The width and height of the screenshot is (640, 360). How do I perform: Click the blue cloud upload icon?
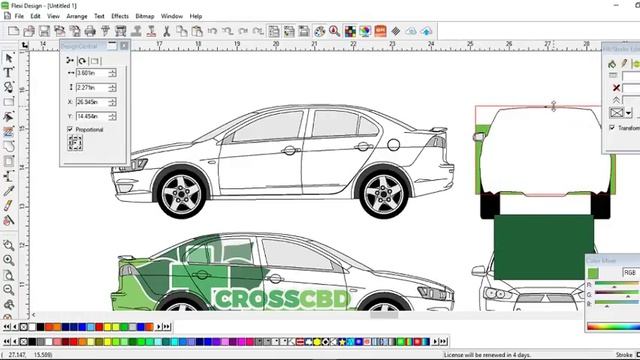[x=427, y=31]
